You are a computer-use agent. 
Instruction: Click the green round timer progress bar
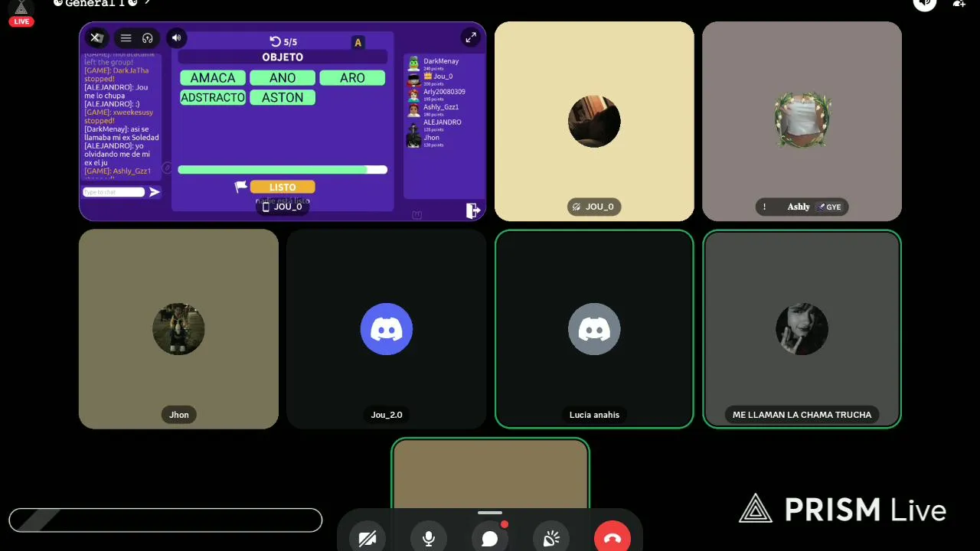click(x=283, y=170)
